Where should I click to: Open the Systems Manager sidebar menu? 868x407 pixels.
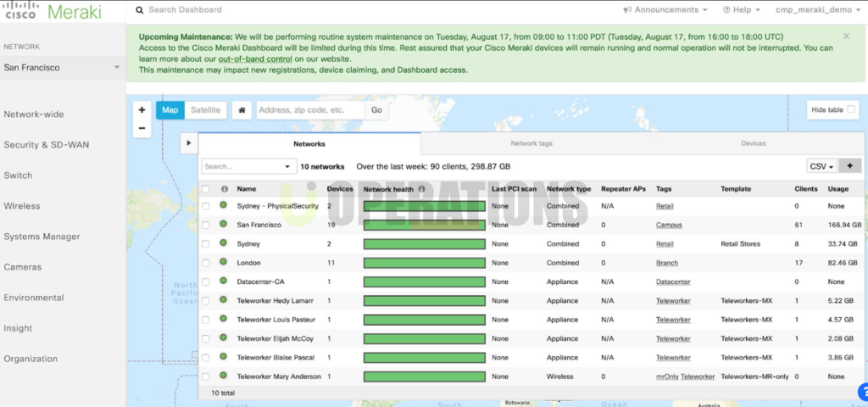(x=42, y=237)
